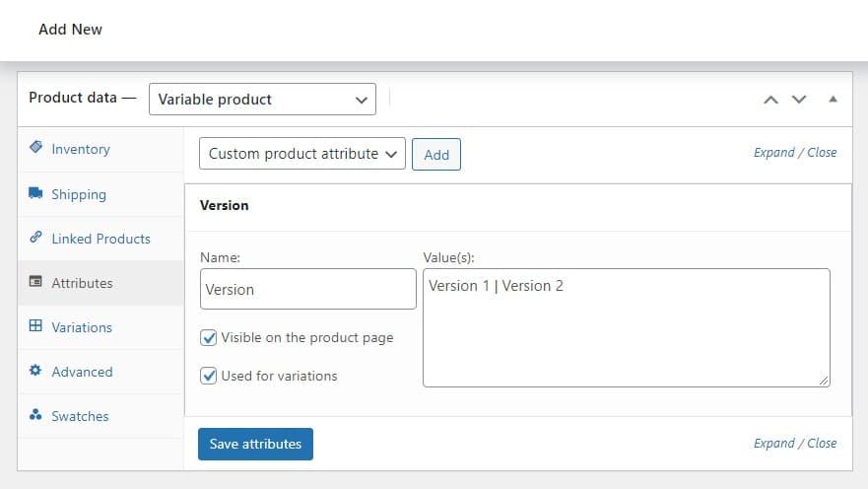Move Product data panel up arrow

pyautogui.click(x=771, y=100)
